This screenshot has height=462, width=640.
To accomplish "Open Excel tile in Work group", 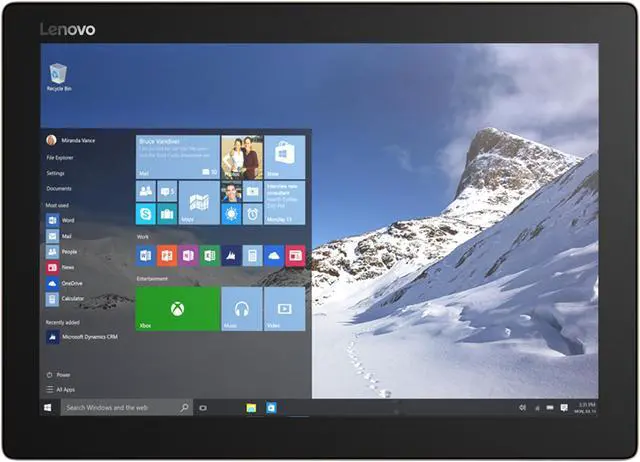I will click(209, 255).
